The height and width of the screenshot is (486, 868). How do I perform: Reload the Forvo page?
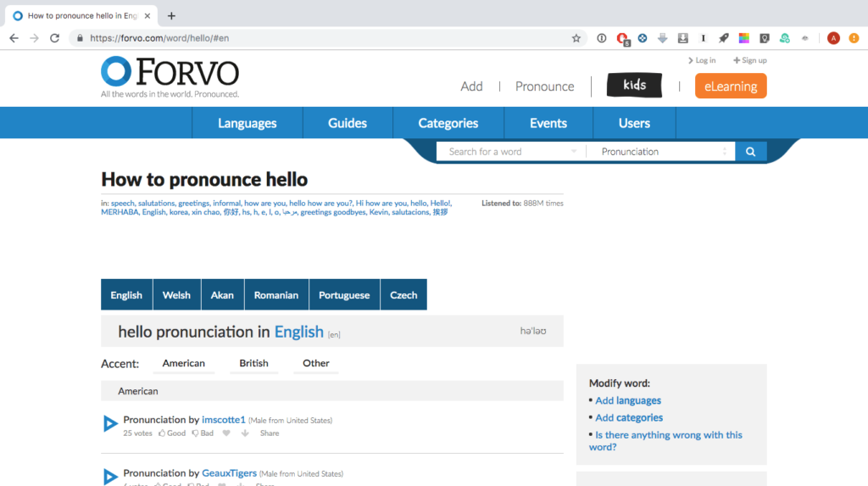click(55, 38)
